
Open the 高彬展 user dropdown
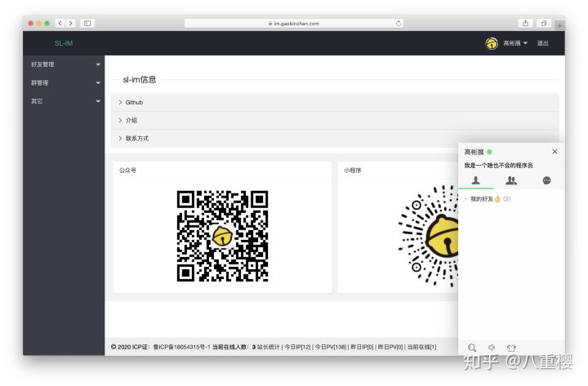(515, 43)
